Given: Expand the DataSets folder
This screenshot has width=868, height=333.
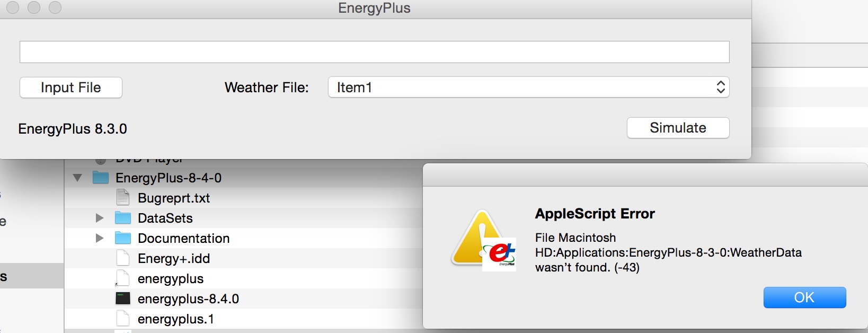Looking at the screenshot, I should (99, 218).
